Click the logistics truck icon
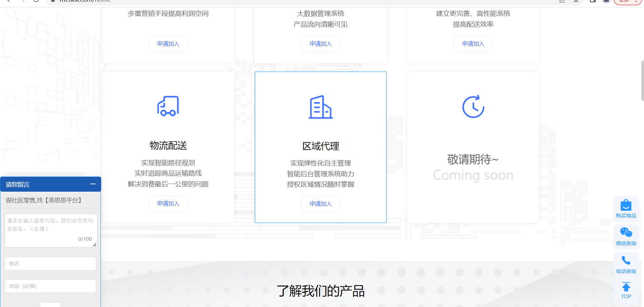 pos(168,106)
